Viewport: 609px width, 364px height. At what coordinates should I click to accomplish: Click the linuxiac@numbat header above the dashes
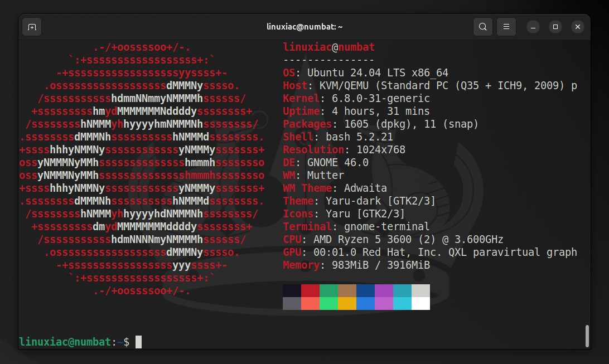pos(328,47)
